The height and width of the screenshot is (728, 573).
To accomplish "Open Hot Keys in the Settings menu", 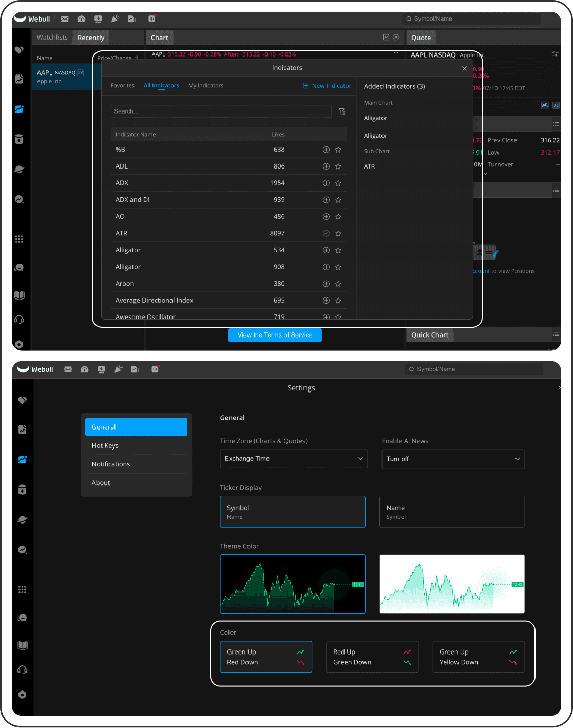I will 136,445.
